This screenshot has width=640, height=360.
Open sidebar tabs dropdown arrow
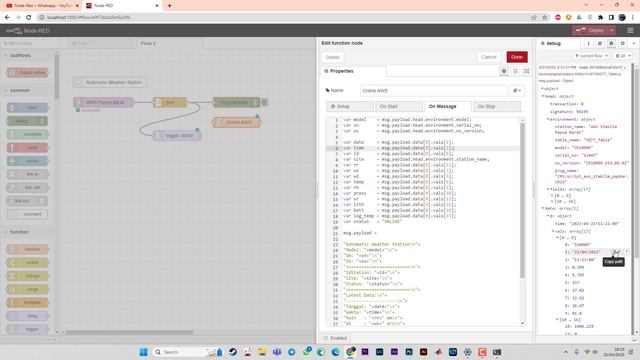(x=634, y=43)
